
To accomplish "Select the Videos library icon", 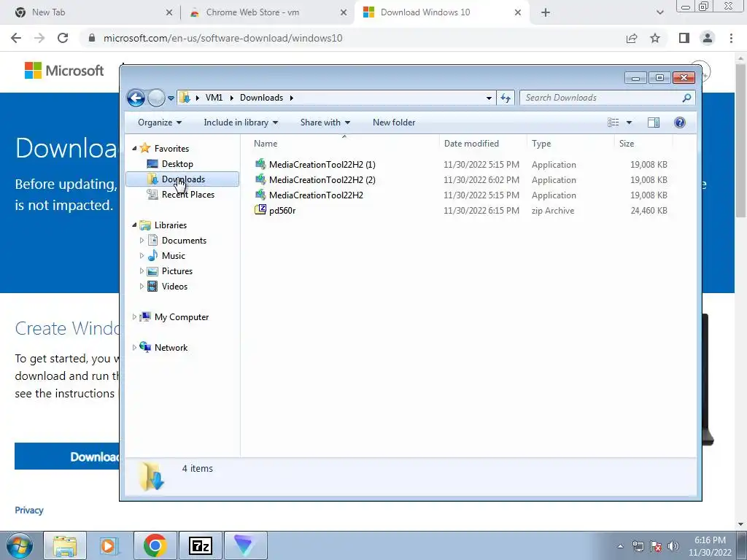I will (x=152, y=286).
